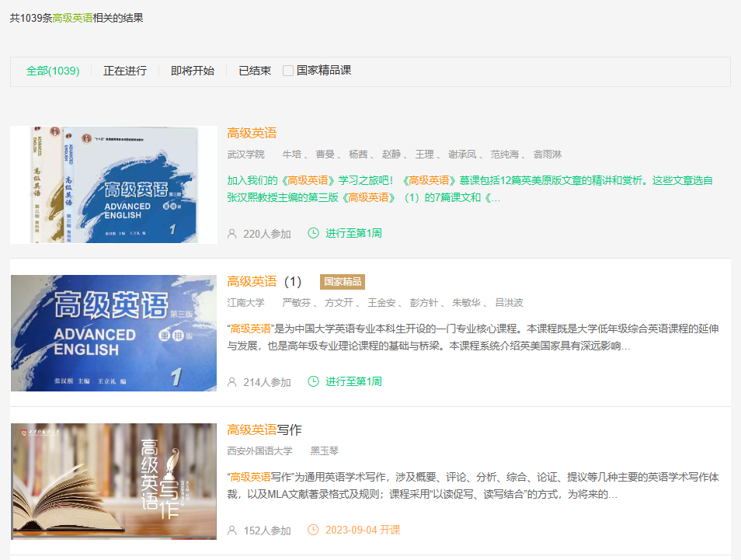The image size is (741, 560).
Task: Click instructor name 黑玉琴
Action: pyautogui.click(x=325, y=450)
